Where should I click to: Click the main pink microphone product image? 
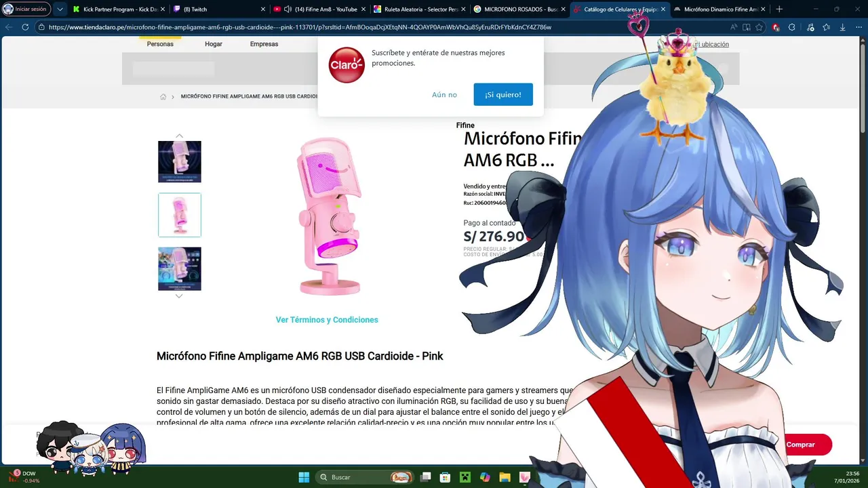point(330,216)
